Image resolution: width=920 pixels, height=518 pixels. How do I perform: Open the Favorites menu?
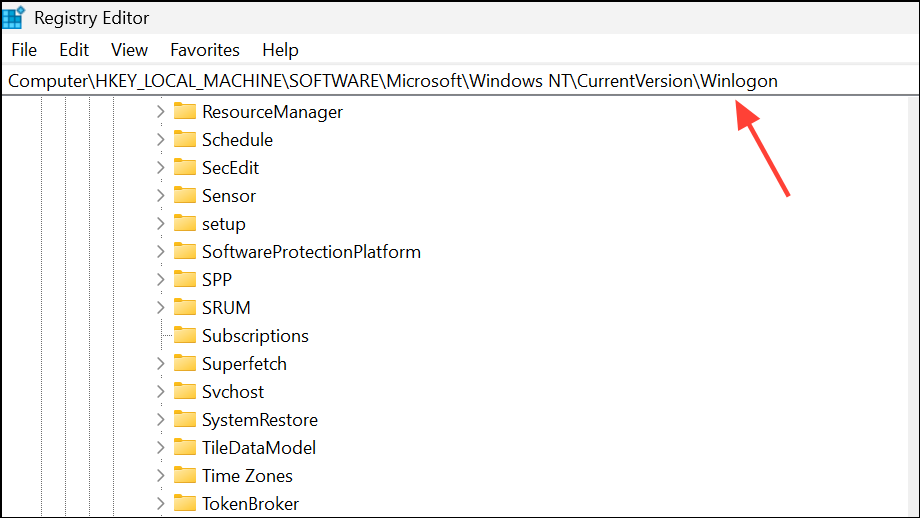(x=205, y=50)
